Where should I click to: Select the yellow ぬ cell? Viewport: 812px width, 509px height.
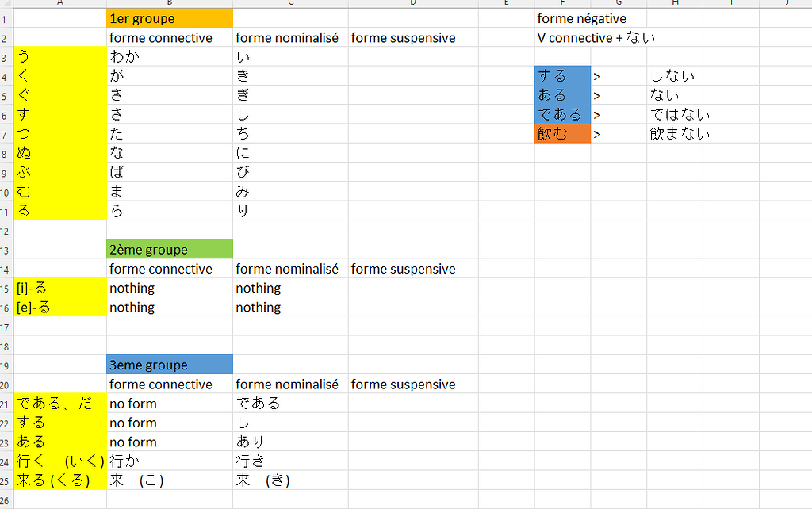[x=60, y=153]
